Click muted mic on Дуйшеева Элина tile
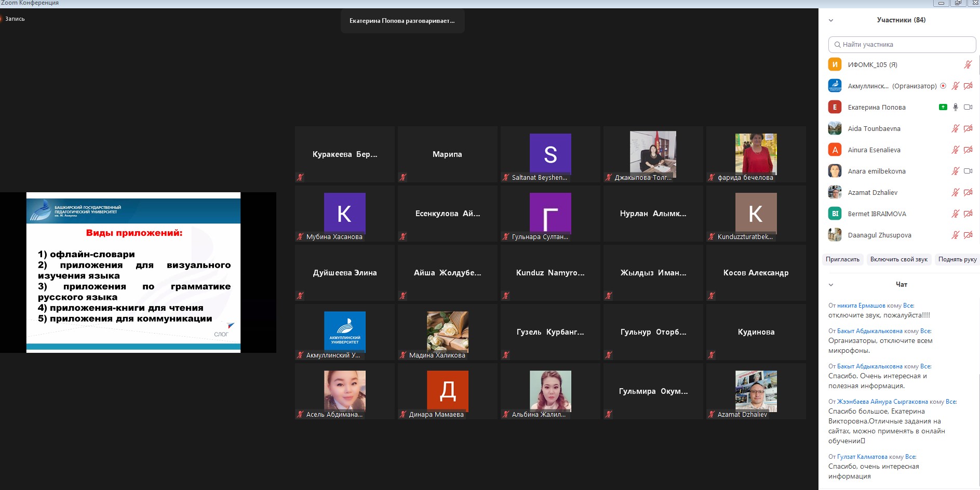Screen dimensions: 980x490 (300, 296)
